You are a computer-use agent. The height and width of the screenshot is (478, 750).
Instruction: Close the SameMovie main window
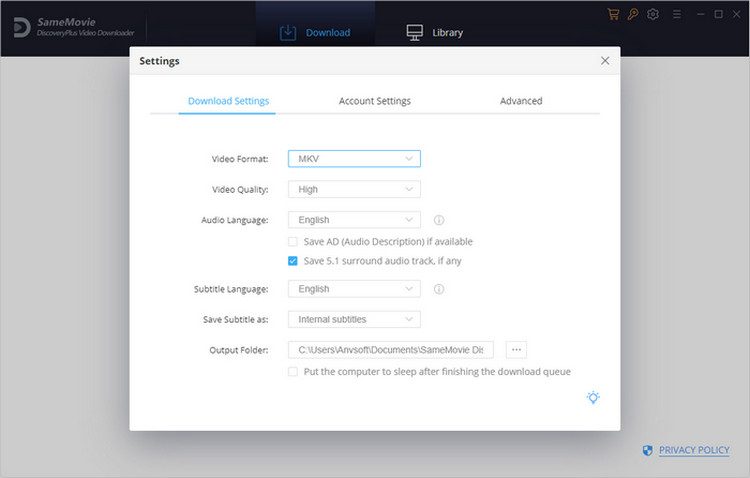coord(737,14)
